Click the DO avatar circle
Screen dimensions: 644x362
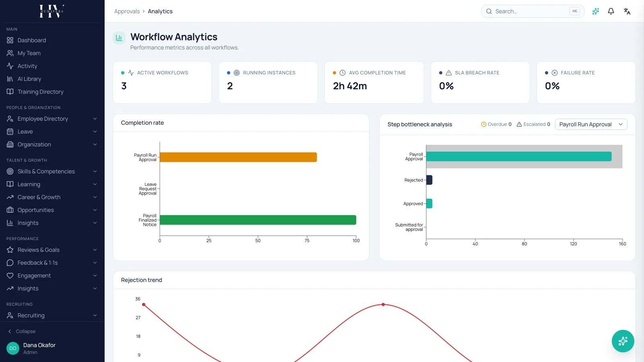[13, 348]
